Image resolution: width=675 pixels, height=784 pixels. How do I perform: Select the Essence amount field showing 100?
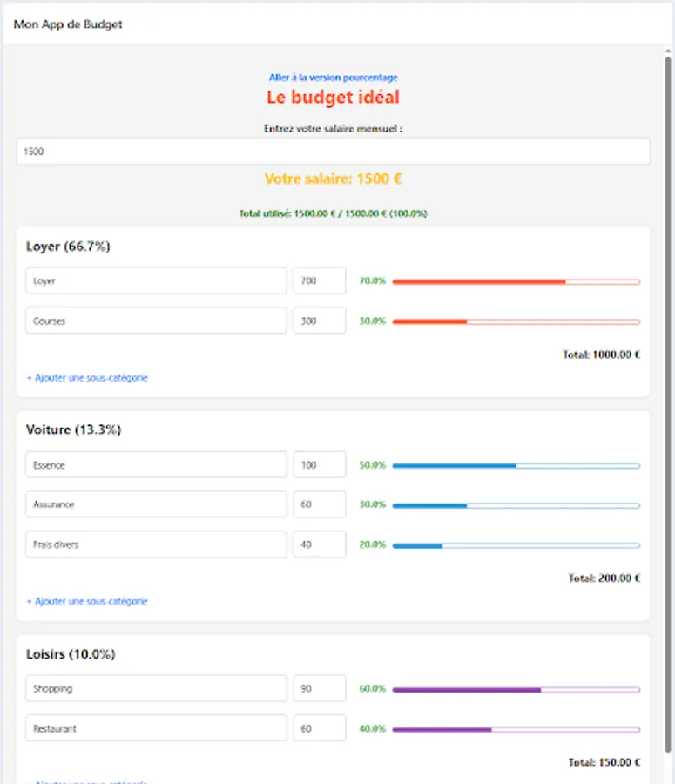[319, 465]
